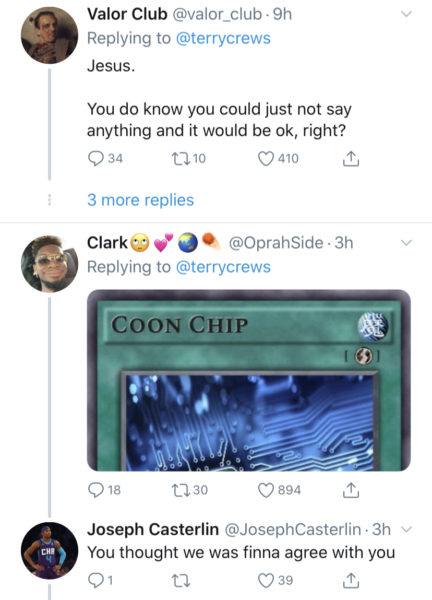Share Clark's tweet via upload icon
The height and width of the screenshot is (600, 432).
pyautogui.click(x=350, y=490)
